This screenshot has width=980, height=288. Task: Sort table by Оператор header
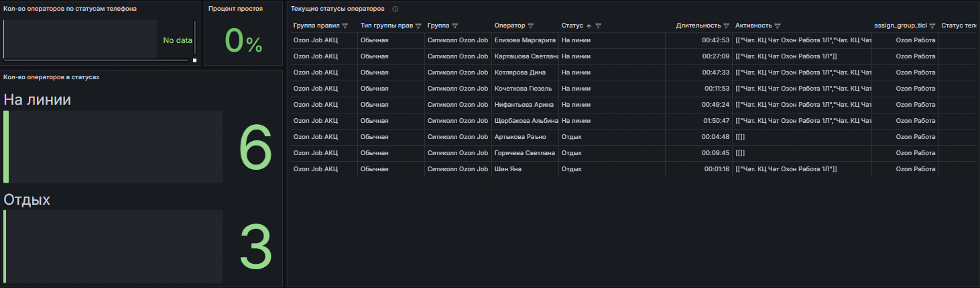[x=509, y=26]
